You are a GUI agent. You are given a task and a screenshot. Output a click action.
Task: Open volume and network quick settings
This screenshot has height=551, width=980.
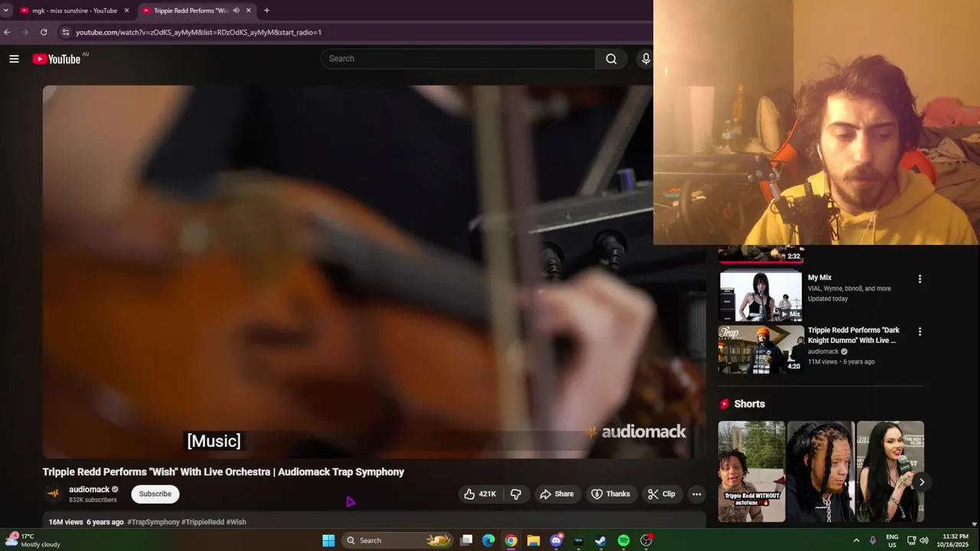coord(919,540)
